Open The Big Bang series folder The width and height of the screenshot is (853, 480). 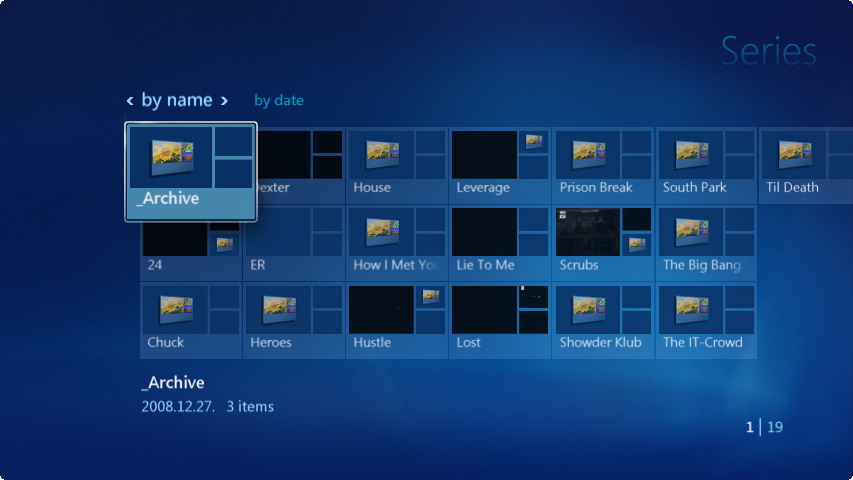707,243
